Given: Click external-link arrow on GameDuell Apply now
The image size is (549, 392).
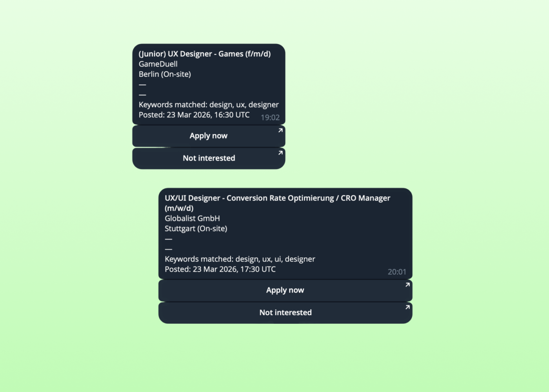Looking at the screenshot, I should pos(280,131).
